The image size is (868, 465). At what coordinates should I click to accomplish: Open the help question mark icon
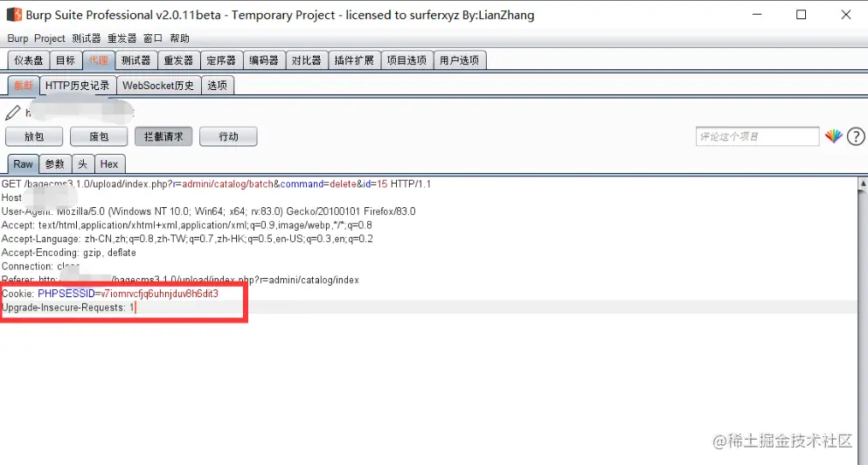(856, 136)
